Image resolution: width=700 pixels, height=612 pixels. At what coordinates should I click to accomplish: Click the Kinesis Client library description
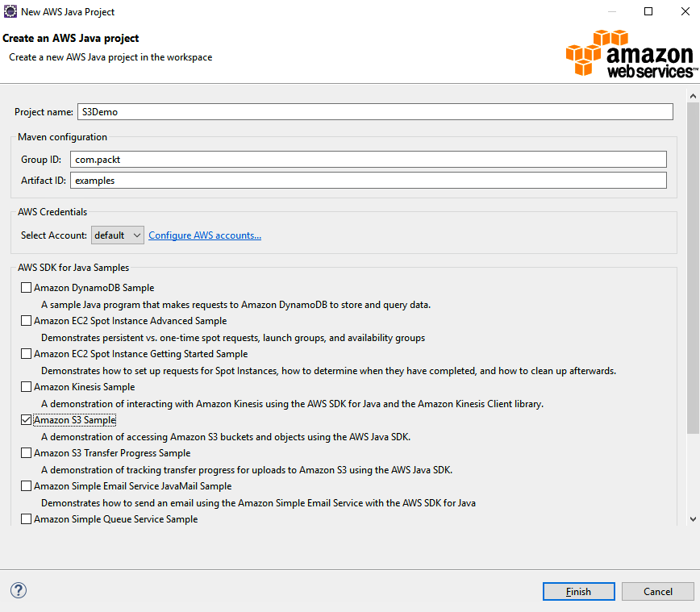click(292, 403)
